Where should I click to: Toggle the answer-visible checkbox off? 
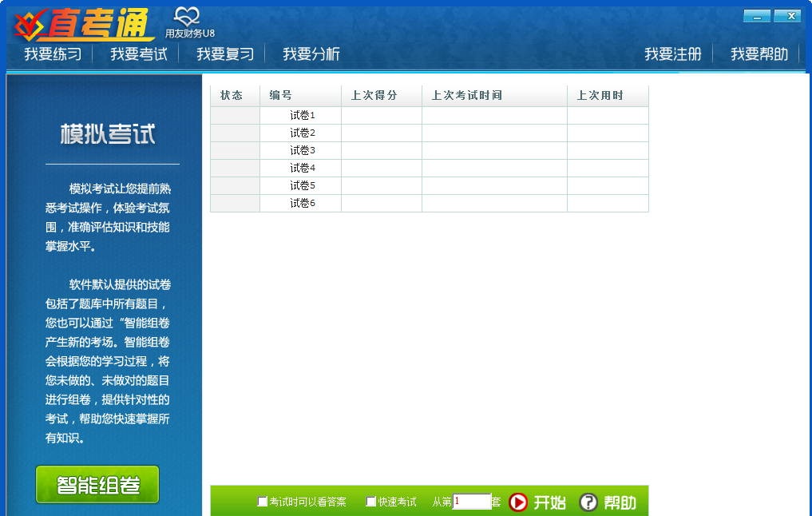[x=261, y=502]
